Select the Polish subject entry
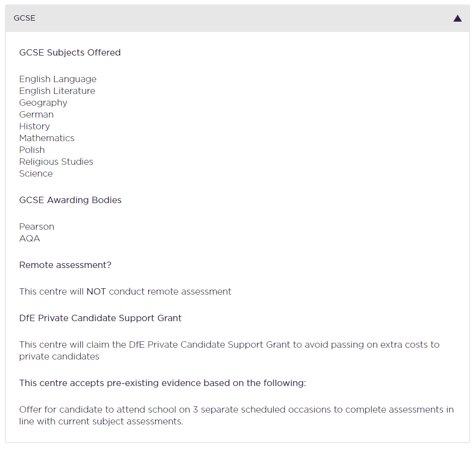The image size is (476, 449). [x=32, y=150]
